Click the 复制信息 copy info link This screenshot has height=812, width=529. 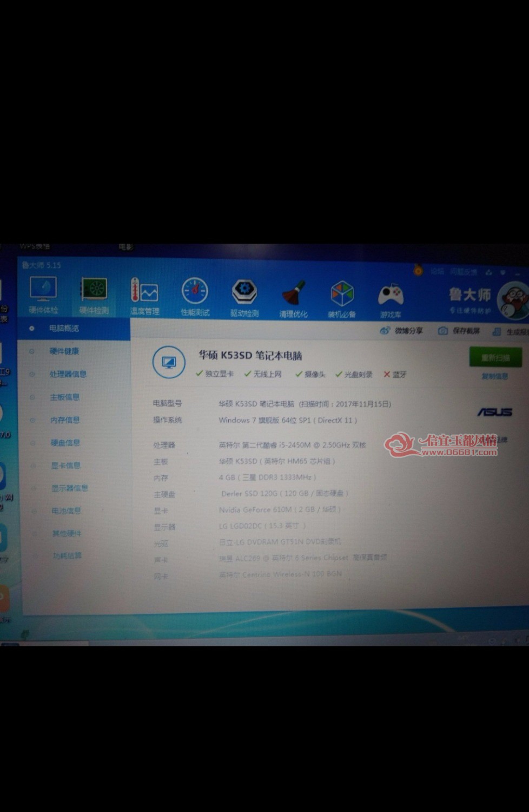point(494,376)
